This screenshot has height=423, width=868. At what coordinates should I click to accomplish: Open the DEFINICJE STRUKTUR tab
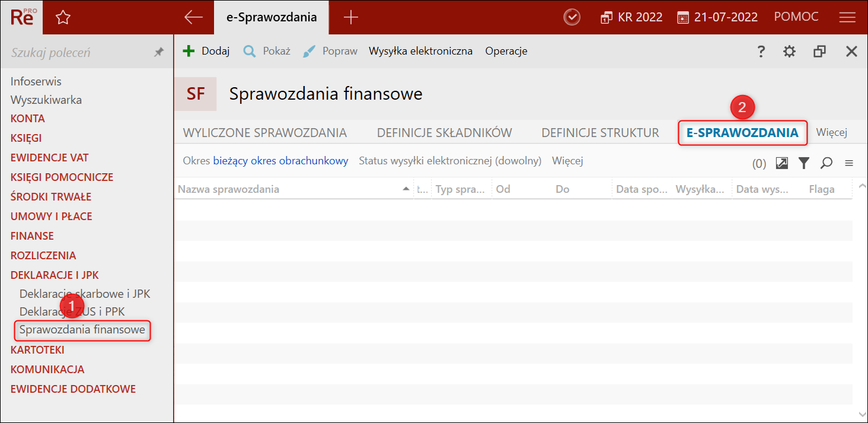(x=600, y=133)
